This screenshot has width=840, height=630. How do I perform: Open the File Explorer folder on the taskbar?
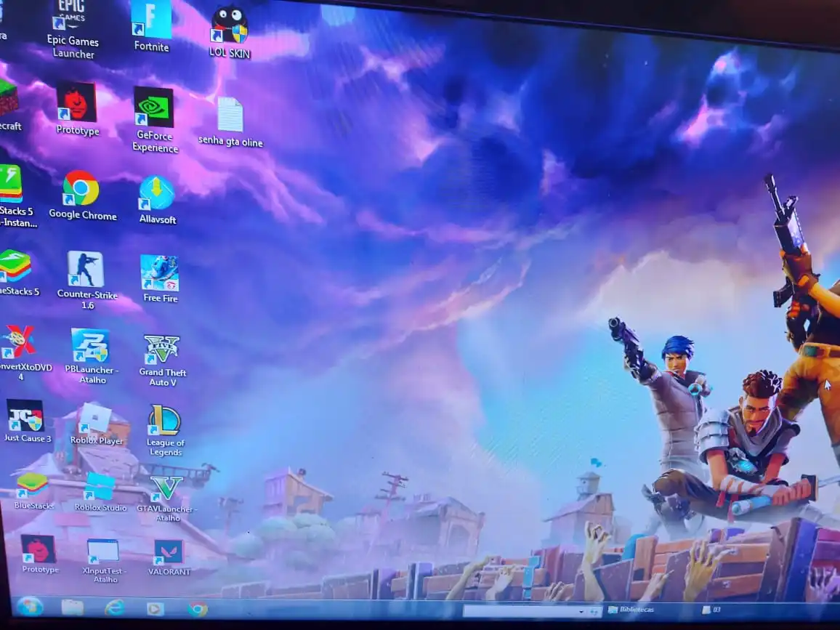pyautogui.click(x=73, y=607)
